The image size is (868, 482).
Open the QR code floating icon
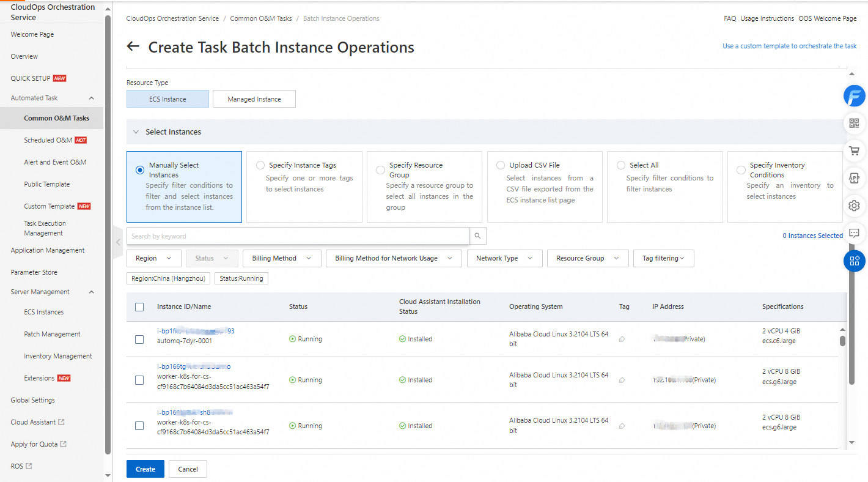click(x=854, y=124)
